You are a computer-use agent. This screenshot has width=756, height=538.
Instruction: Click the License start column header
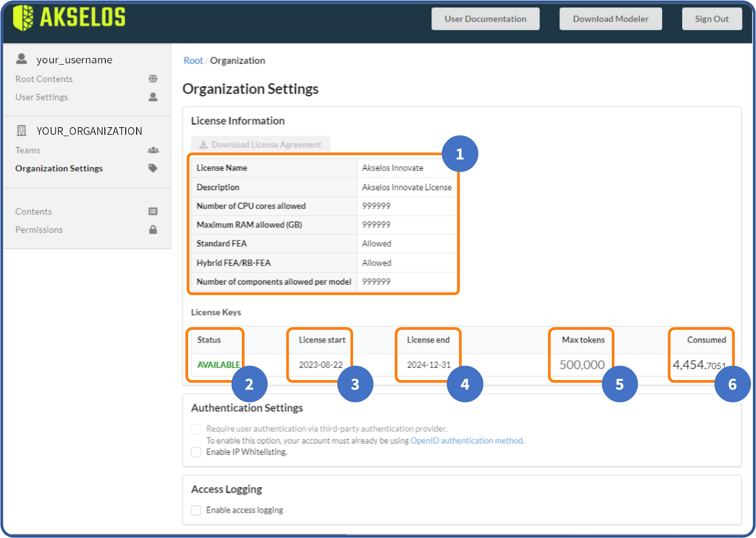322,340
